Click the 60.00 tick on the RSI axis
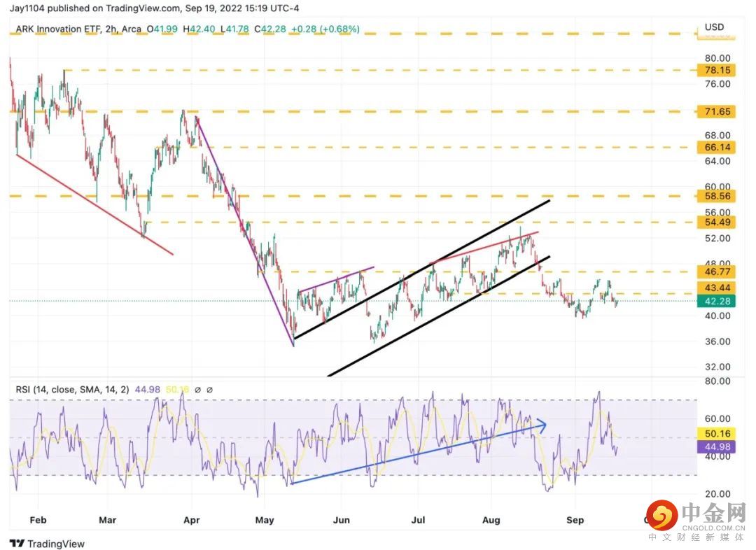Screen dimensions: 756x550 (x=717, y=418)
